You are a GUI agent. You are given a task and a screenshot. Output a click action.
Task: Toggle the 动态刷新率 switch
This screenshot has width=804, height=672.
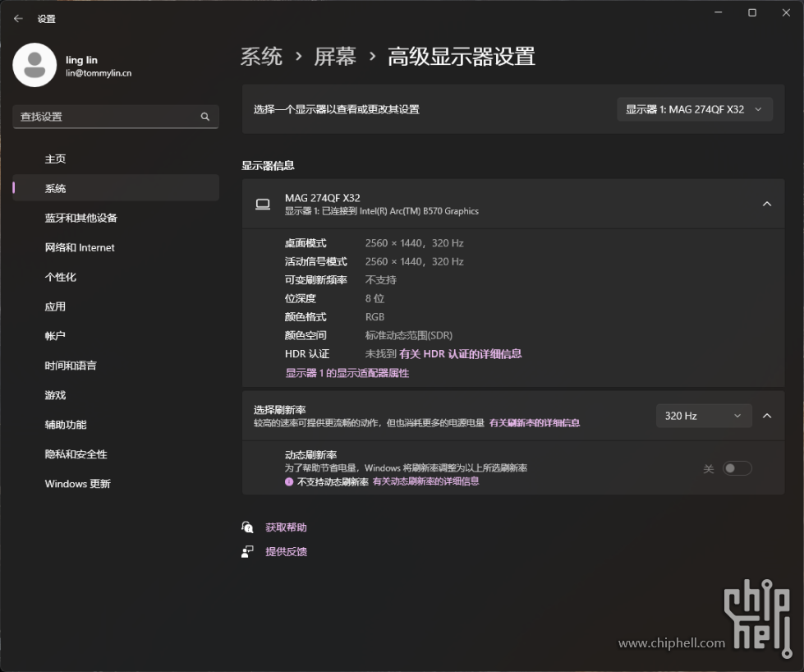[737, 468]
